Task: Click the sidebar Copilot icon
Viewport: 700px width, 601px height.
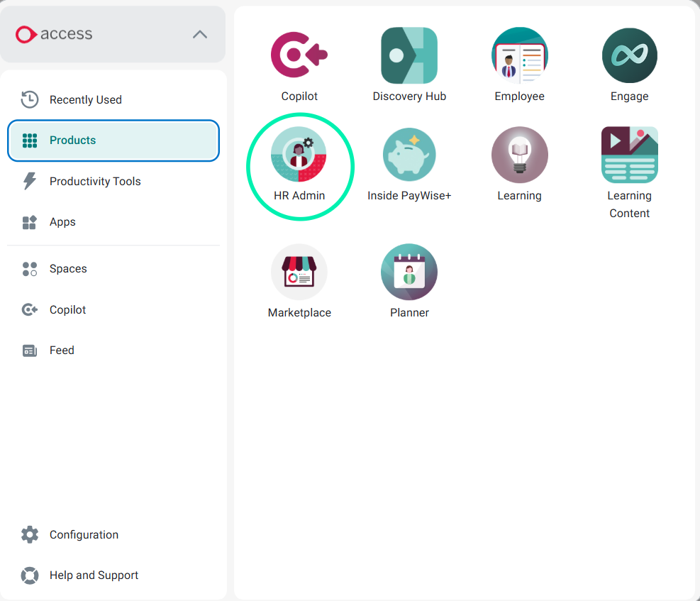Action: point(30,309)
